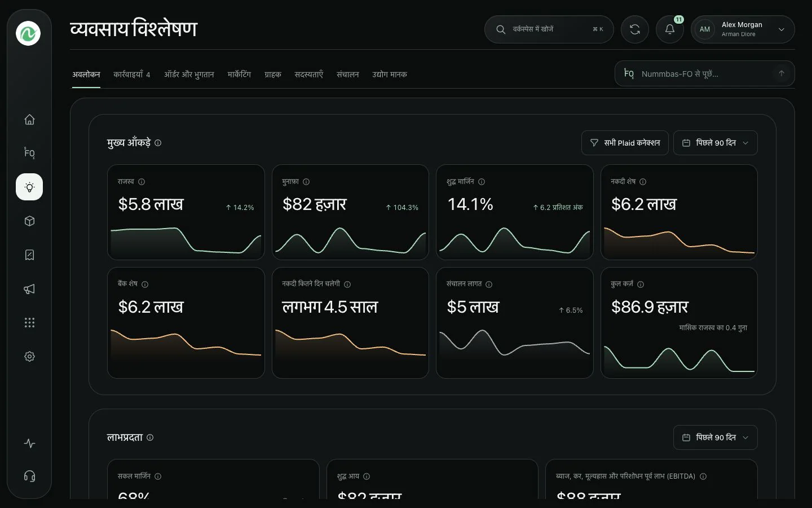
Task: Click info icon next to बैंक शेष
Action: (145, 284)
